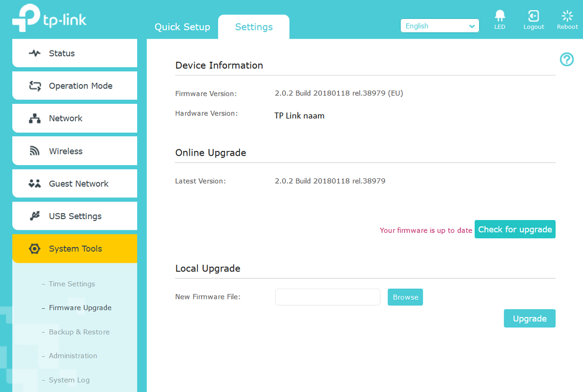Viewport: 583px width, 392px height.
Task: Click the 'Local Upgrade' heading
Action: coord(207,268)
